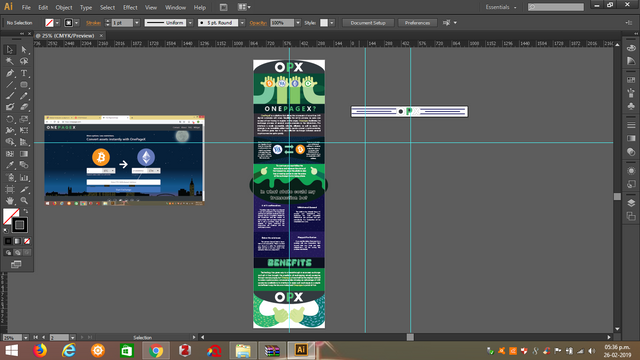Open the Arrange Documents layout button
This screenshot has height=360, width=640.
pos(244,7)
